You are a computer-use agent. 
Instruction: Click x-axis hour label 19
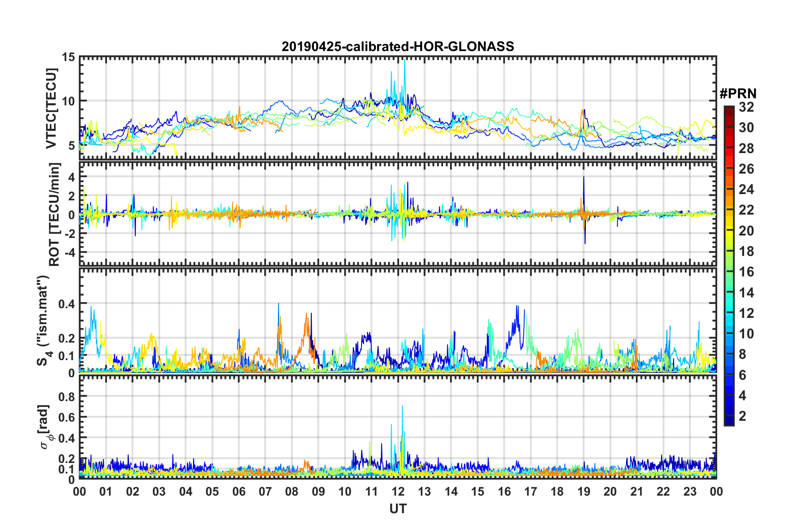(x=584, y=491)
